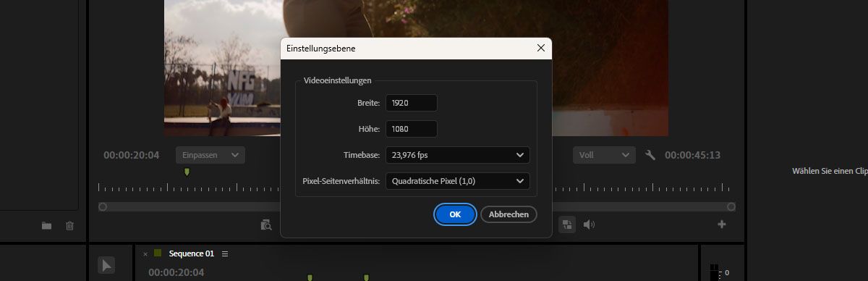Click the second green marker on the timeline

click(366, 277)
